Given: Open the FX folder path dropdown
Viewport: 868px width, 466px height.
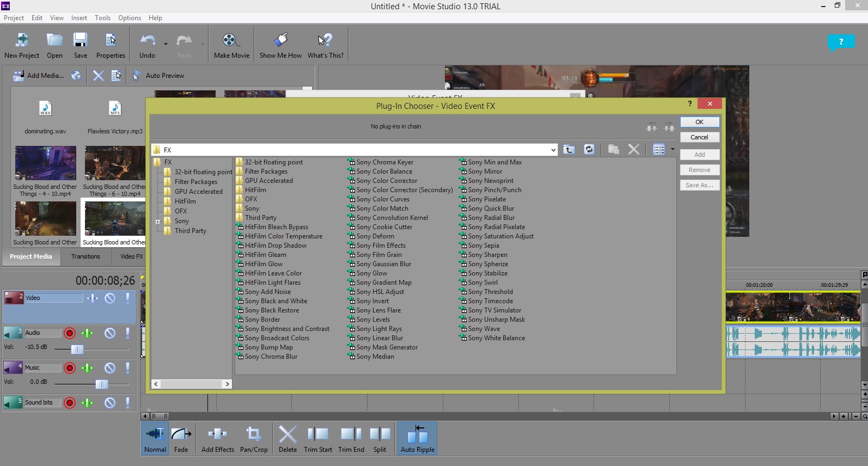Looking at the screenshot, I should click(x=553, y=150).
